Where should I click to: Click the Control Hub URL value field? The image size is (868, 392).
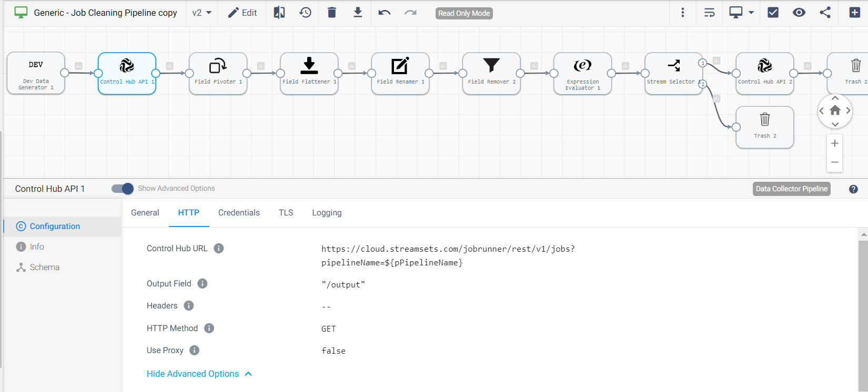point(448,256)
